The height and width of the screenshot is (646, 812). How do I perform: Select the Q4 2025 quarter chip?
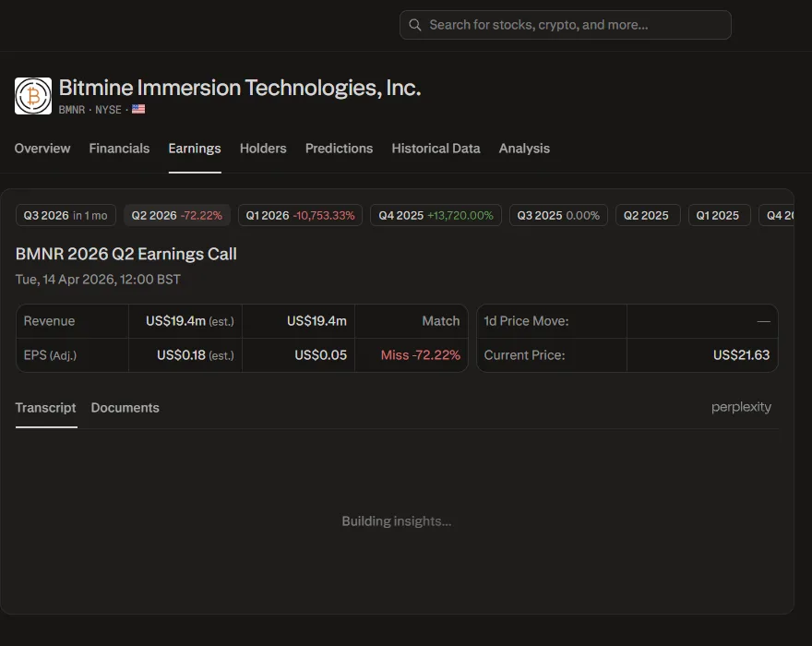click(436, 216)
